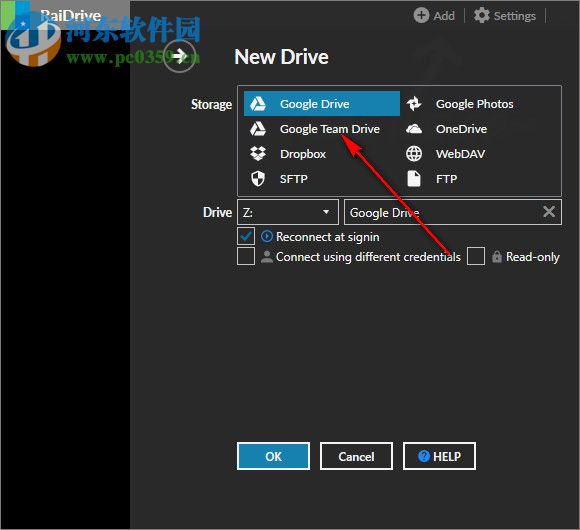Screen dimensions: 580x530
Task: Choose Google Photos storage icon
Action: (x=414, y=104)
